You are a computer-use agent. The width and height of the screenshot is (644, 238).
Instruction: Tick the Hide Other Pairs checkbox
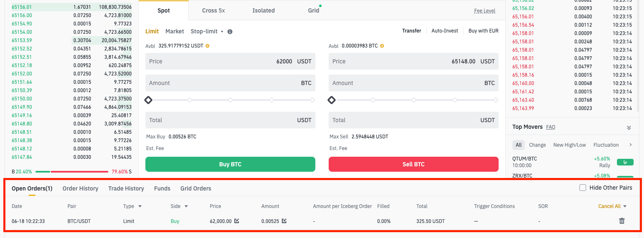coord(583,188)
